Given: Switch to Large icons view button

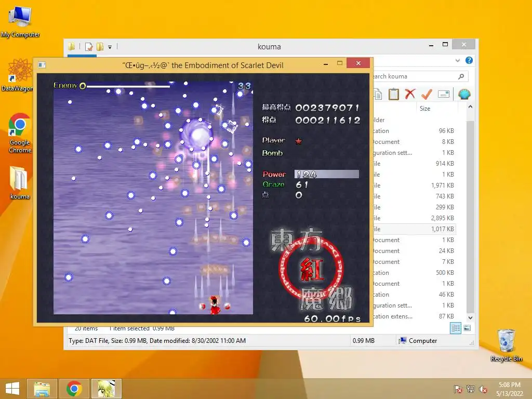Looking at the screenshot, I should (x=467, y=328).
